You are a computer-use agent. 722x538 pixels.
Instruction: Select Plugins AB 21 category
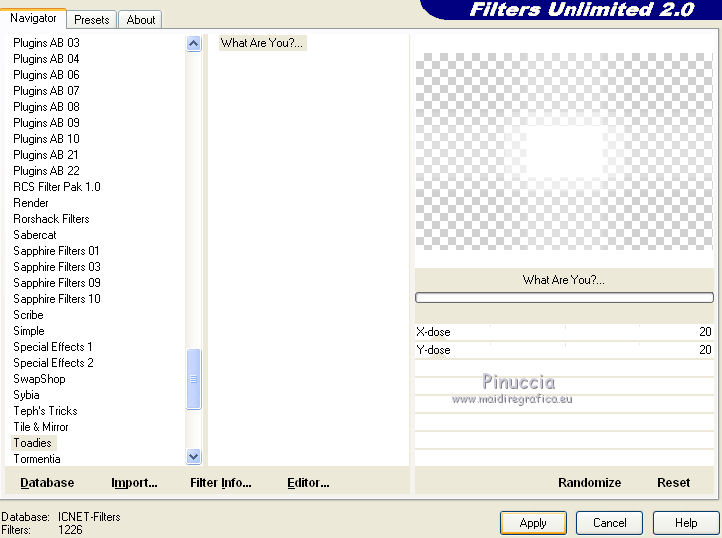(x=46, y=155)
